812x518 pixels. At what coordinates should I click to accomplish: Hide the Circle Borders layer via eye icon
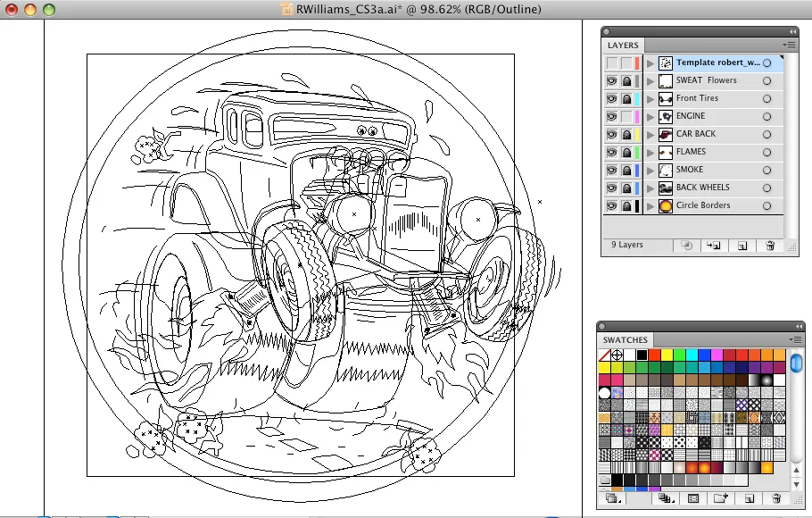611,205
